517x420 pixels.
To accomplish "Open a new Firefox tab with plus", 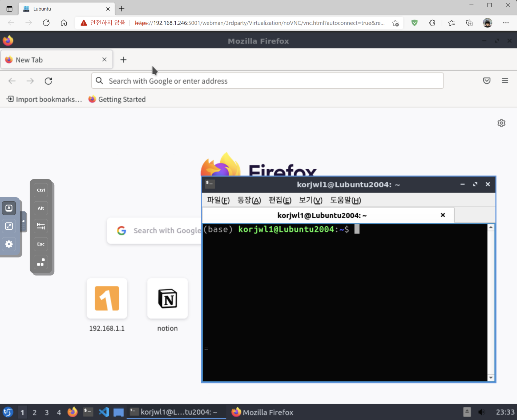I will pyautogui.click(x=123, y=60).
